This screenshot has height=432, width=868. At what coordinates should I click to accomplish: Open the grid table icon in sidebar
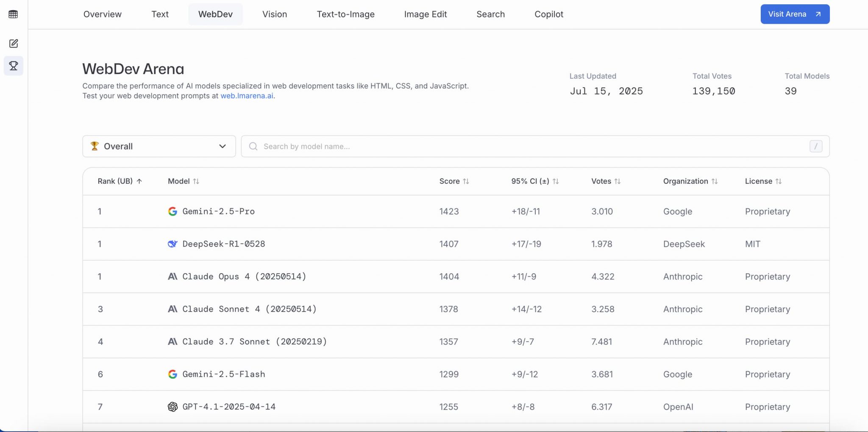[x=14, y=14]
